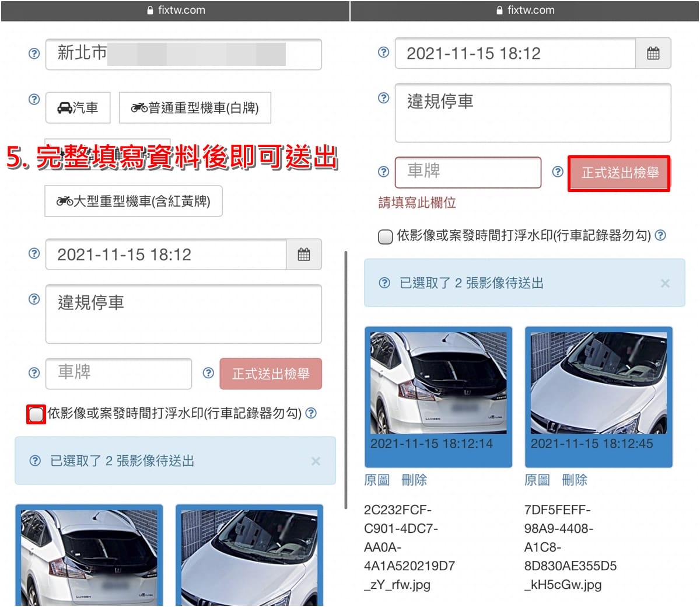Screen dimensions: 700x607
Task: Select 汽車 vehicle type
Action: 78,107
